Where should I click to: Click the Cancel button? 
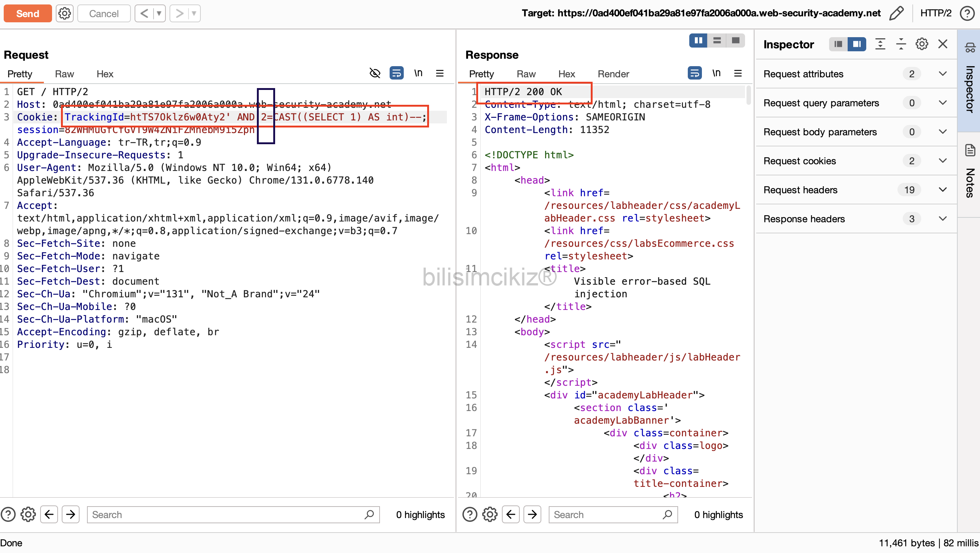[x=103, y=14]
